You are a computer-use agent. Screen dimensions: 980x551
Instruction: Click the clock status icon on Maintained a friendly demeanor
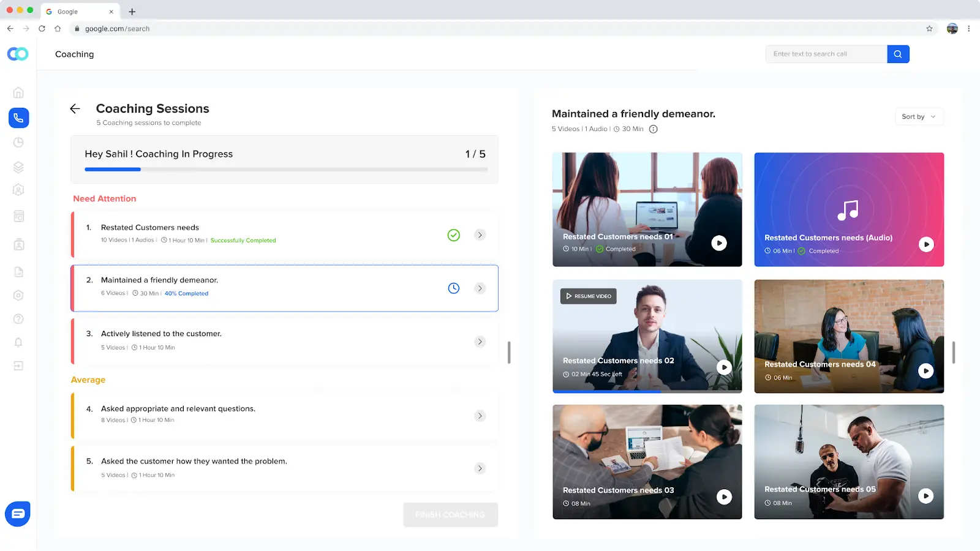click(x=453, y=288)
